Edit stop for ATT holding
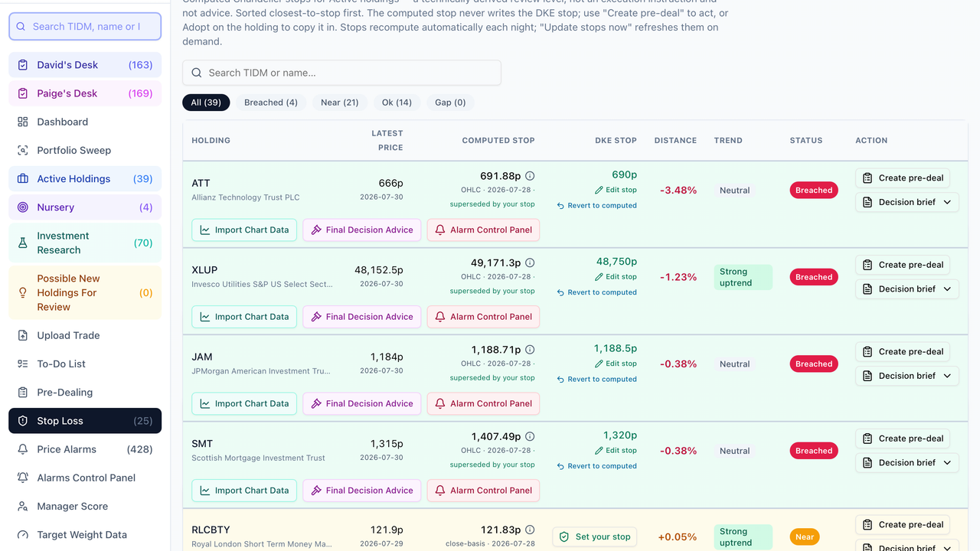Image resolution: width=980 pixels, height=551 pixels. coord(616,190)
